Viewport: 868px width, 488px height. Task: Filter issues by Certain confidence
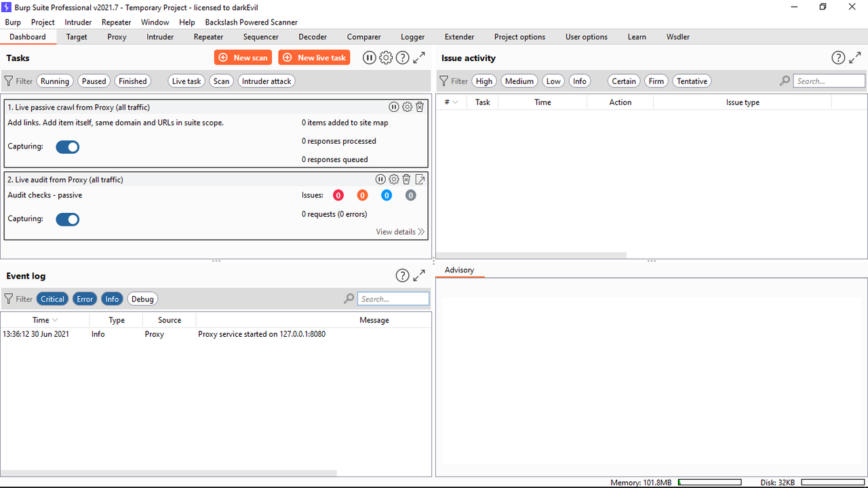coord(624,81)
